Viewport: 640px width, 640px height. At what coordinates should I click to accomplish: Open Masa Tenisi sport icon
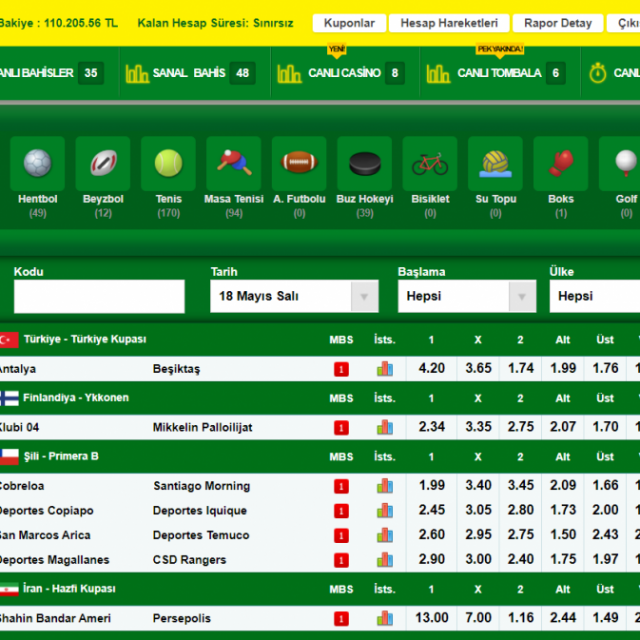(234, 164)
